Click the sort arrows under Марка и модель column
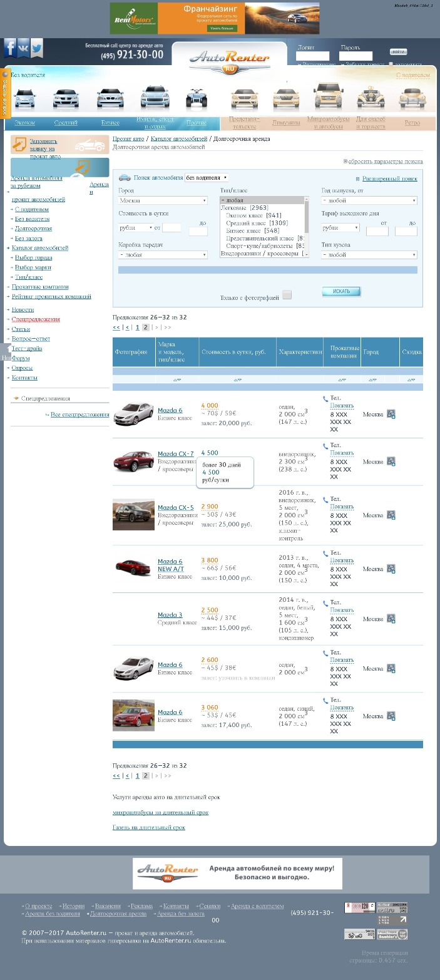Image resolution: width=440 pixels, height=980 pixels. coord(177,379)
